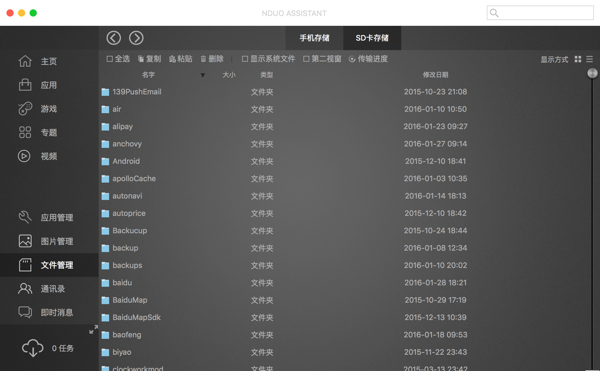Select the baofeng folder name
600x371 pixels.
(x=127, y=335)
